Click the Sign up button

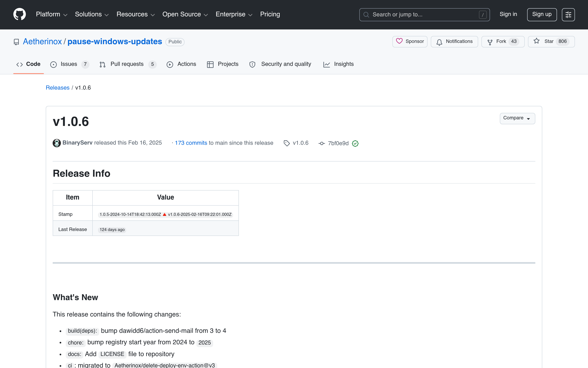click(542, 15)
